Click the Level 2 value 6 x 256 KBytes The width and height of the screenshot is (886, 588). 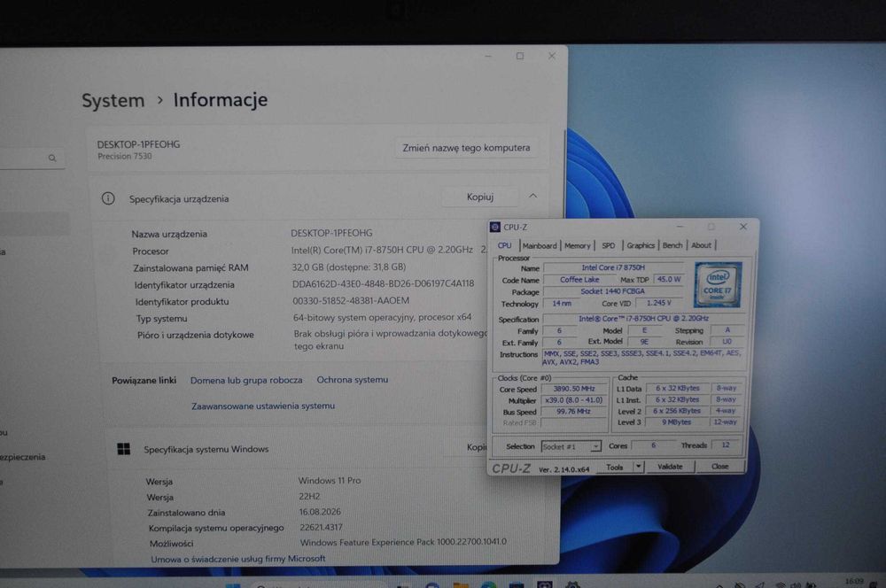pos(677,411)
